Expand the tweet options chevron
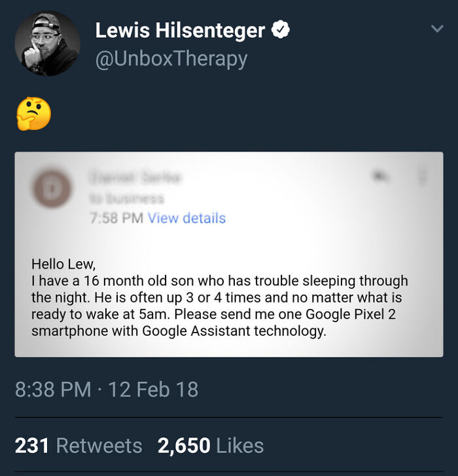 coord(436,29)
